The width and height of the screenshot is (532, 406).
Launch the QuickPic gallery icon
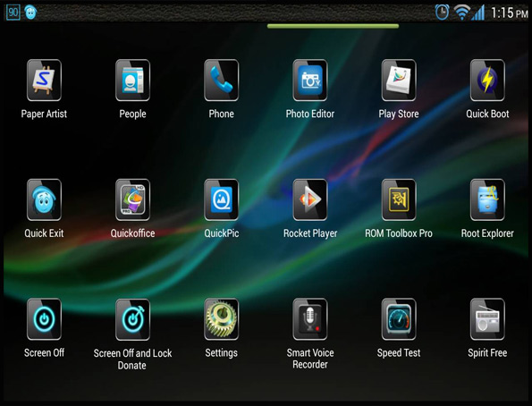click(221, 199)
